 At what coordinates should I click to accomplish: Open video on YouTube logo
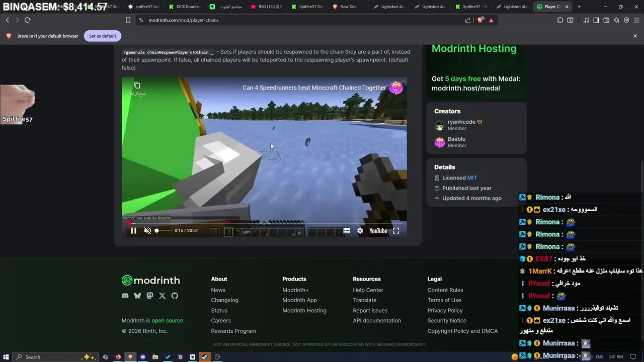378,231
